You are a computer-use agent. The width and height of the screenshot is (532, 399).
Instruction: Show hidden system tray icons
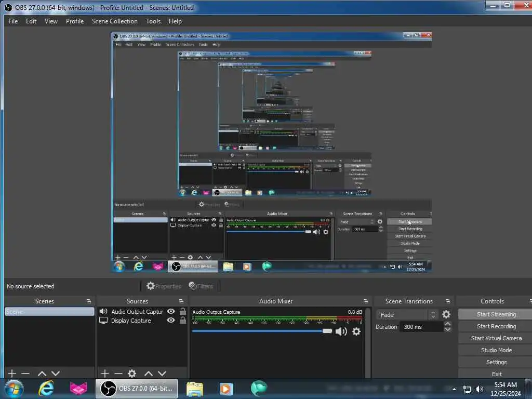454,389
